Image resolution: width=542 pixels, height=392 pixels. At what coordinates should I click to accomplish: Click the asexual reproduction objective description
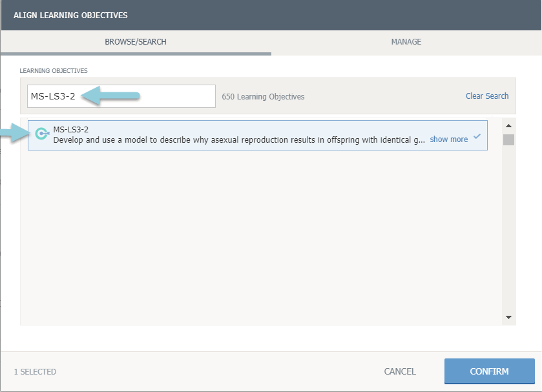click(x=239, y=139)
